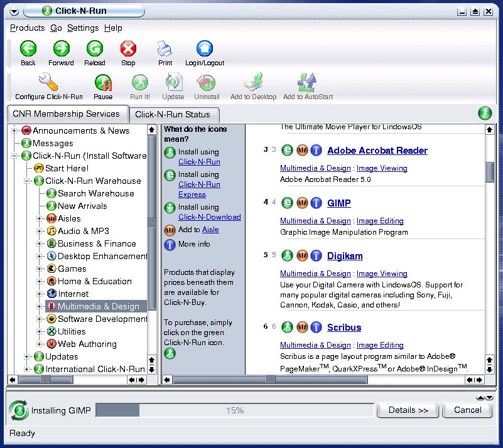Viewport: 503px width, 448px height.
Task: Click the Add to Desktop icon
Action: coord(254,82)
